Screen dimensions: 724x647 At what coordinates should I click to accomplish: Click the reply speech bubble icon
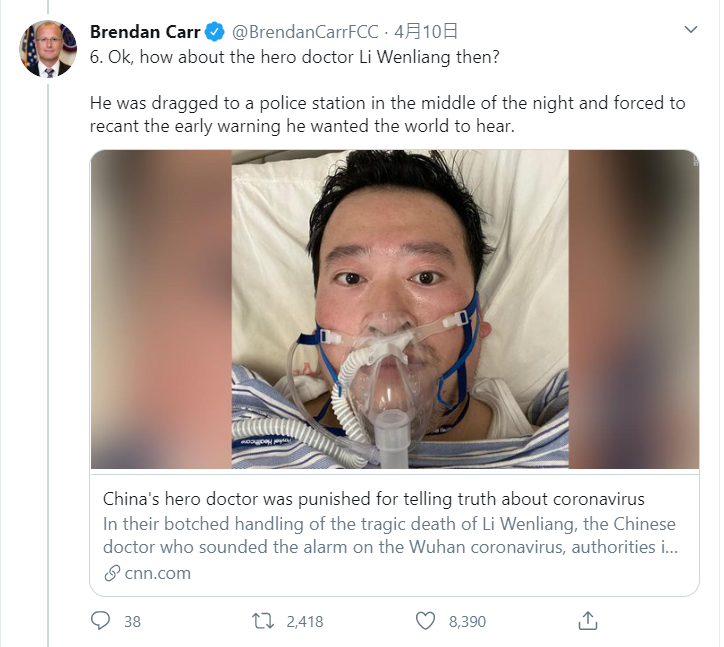(x=100, y=621)
